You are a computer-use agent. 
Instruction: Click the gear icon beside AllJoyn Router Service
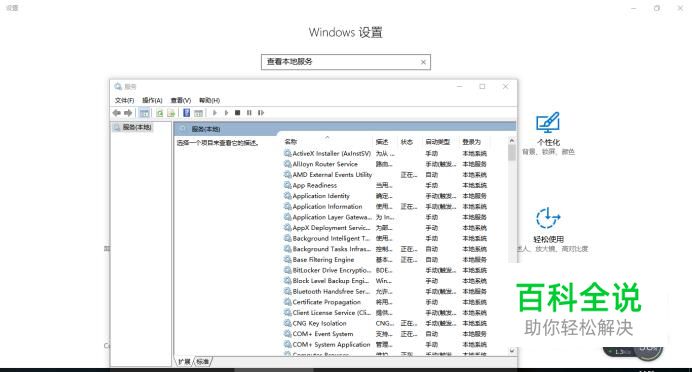(288, 164)
